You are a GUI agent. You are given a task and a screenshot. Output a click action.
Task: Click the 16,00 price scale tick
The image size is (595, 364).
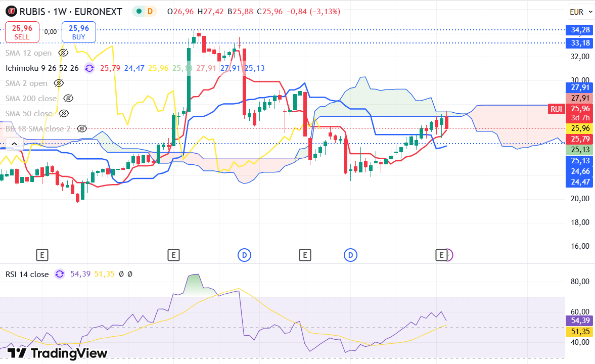pos(580,246)
